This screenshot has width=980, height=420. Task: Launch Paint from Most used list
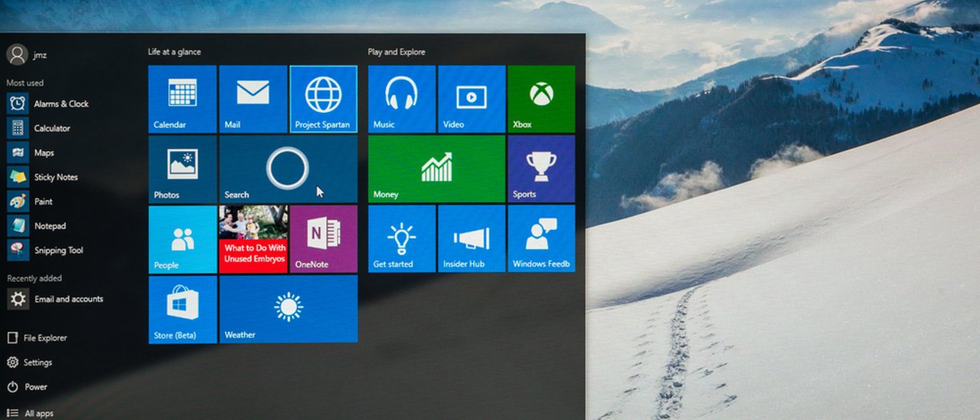coord(31,202)
